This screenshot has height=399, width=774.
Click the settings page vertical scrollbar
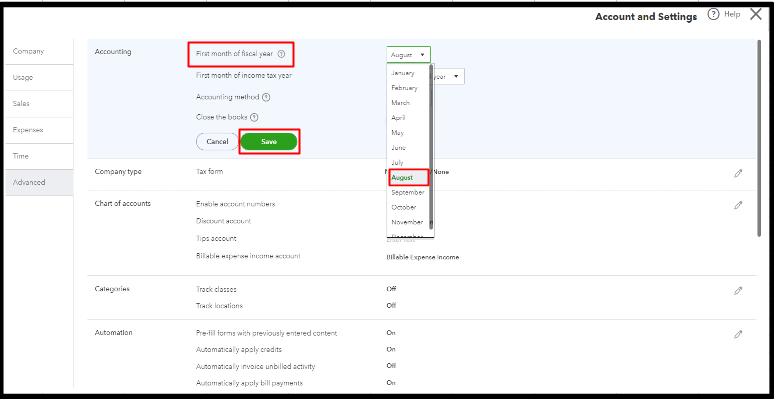760,138
